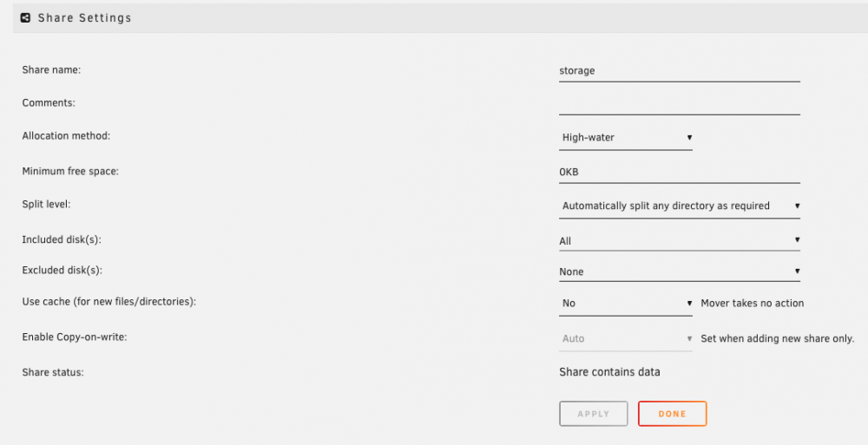Click the 'Comments:' label
Viewport: 868px width, 445px height.
click(x=49, y=103)
